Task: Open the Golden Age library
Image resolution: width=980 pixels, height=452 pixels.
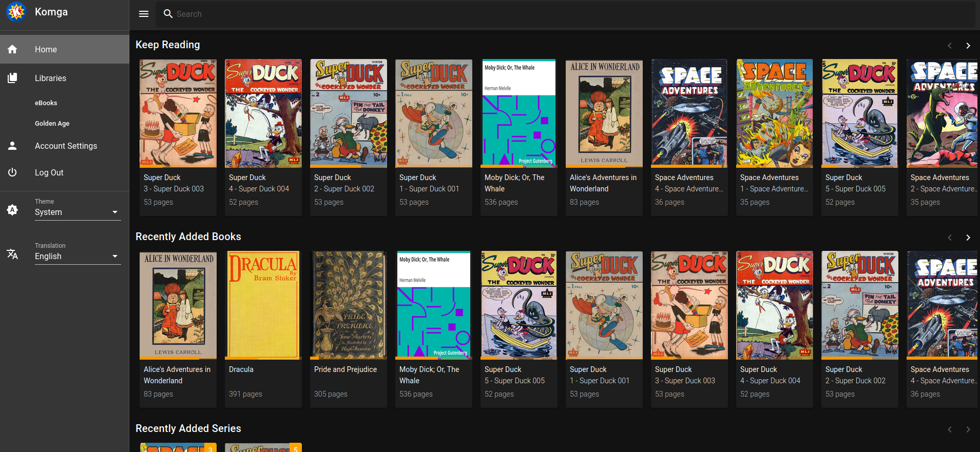Action: [52, 123]
